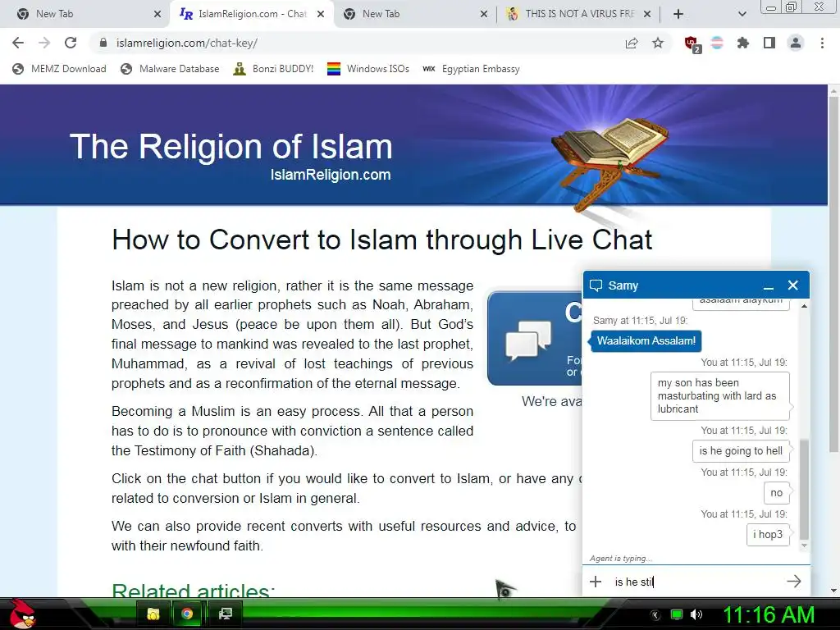
Task: Click the 'i hop3' chat message
Action: tap(768, 535)
